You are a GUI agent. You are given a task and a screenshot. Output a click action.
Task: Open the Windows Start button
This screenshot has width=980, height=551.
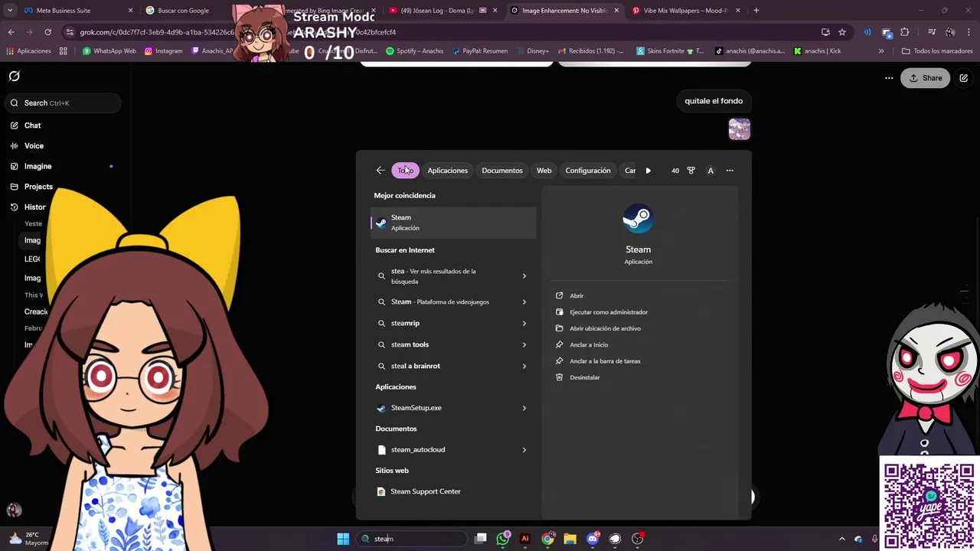click(343, 539)
